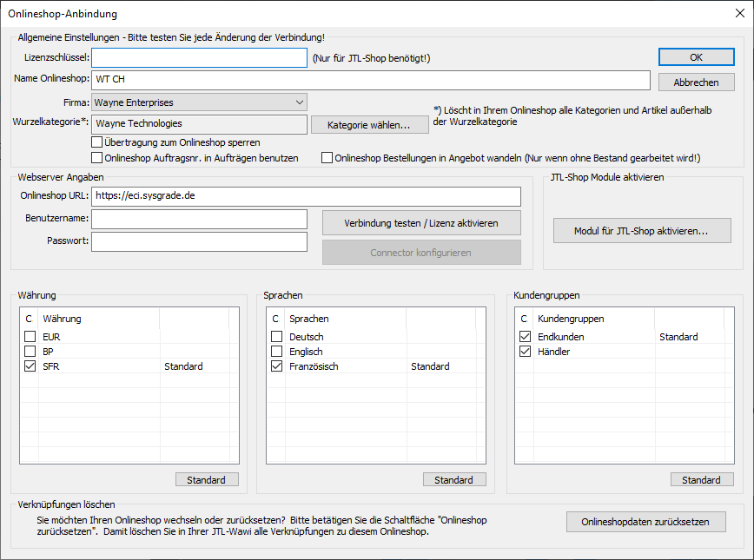This screenshot has width=754, height=560.
Task: Select the Endkunden row label
Action: pos(560,337)
